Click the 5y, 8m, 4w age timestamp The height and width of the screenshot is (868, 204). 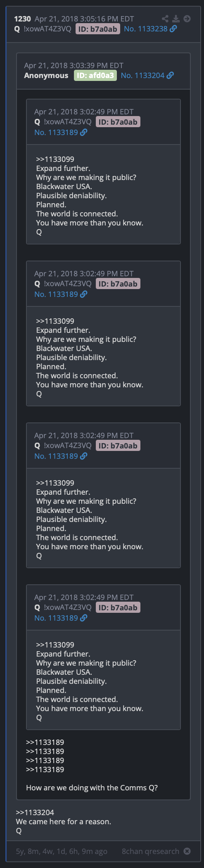coord(62,851)
